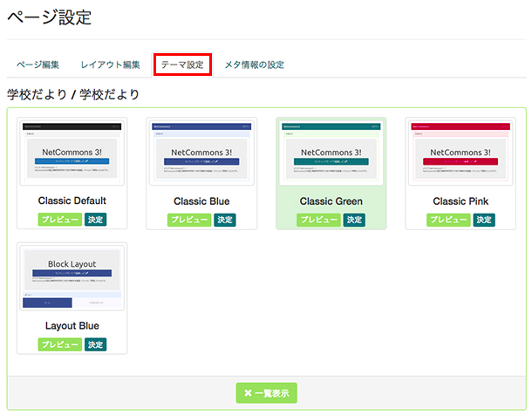
Task: Preview the Classic Default theme
Action: pyautogui.click(x=60, y=220)
